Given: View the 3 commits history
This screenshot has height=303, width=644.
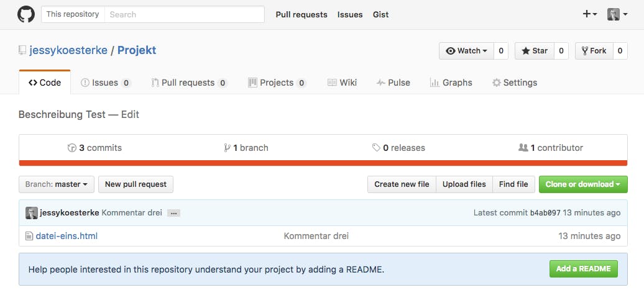Looking at the screenshot, I should [95, 148].
